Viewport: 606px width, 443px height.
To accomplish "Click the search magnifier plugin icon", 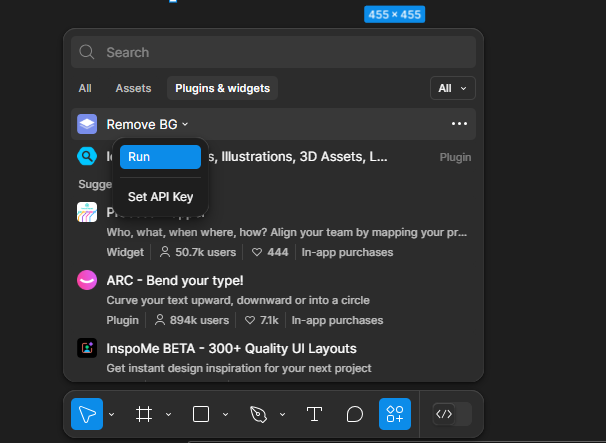I will click(87, 156).
